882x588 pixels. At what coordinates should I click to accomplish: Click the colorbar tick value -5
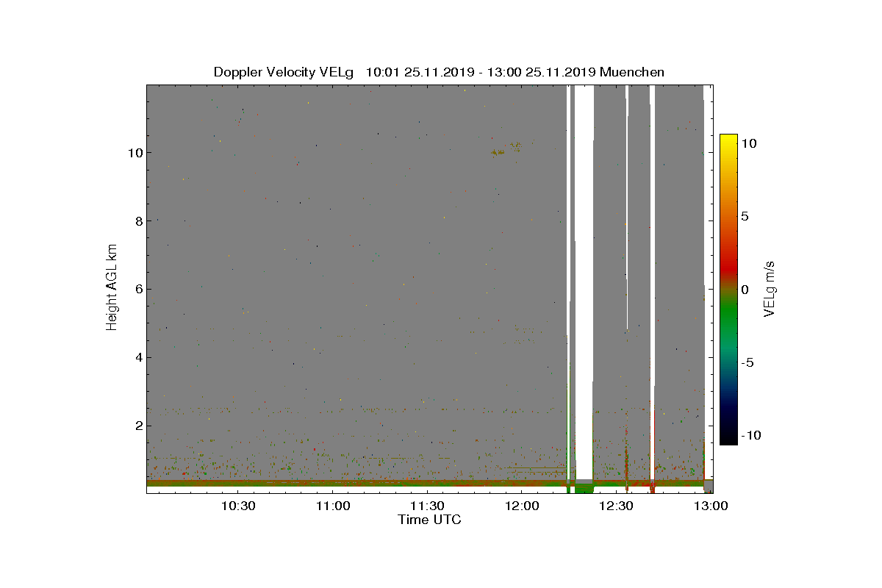click(x=747, y=362)
